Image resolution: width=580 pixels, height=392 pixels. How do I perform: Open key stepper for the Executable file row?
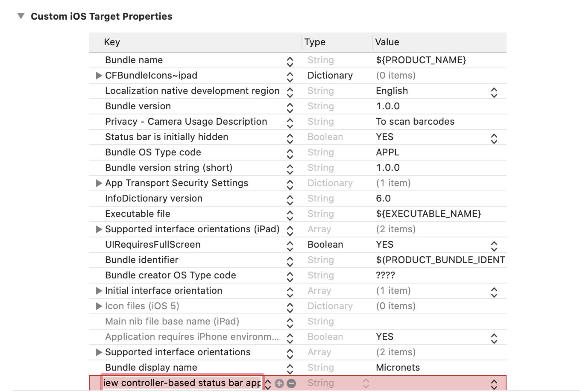[x=290, y=215]
